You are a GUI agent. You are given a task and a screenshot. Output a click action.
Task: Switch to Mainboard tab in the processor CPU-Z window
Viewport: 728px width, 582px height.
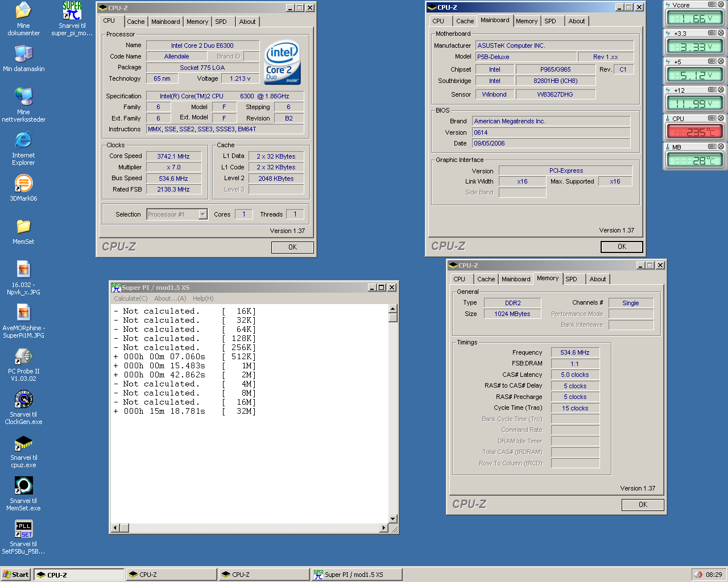coord(166,22)
